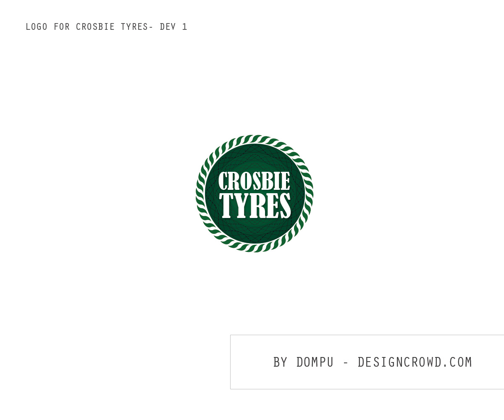
Task: Click the word FOR in the header caption
Action: click(62, 27)
